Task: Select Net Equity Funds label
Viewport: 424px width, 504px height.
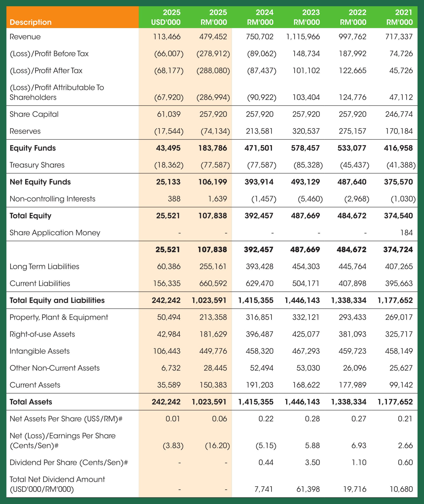Action: [x=40, y=182]
